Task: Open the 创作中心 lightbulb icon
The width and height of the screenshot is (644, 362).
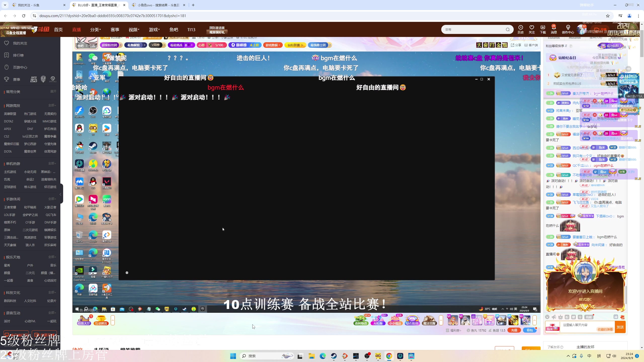Action: click(568, 29)
